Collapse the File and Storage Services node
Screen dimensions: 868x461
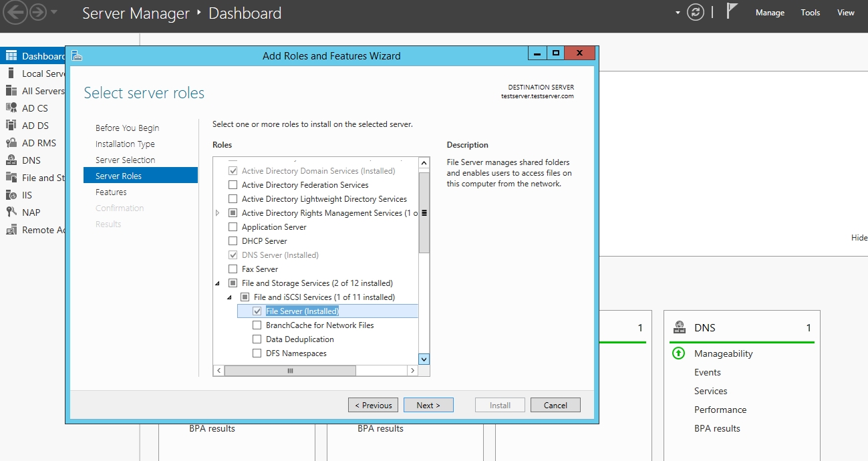[x=217, y=283]
